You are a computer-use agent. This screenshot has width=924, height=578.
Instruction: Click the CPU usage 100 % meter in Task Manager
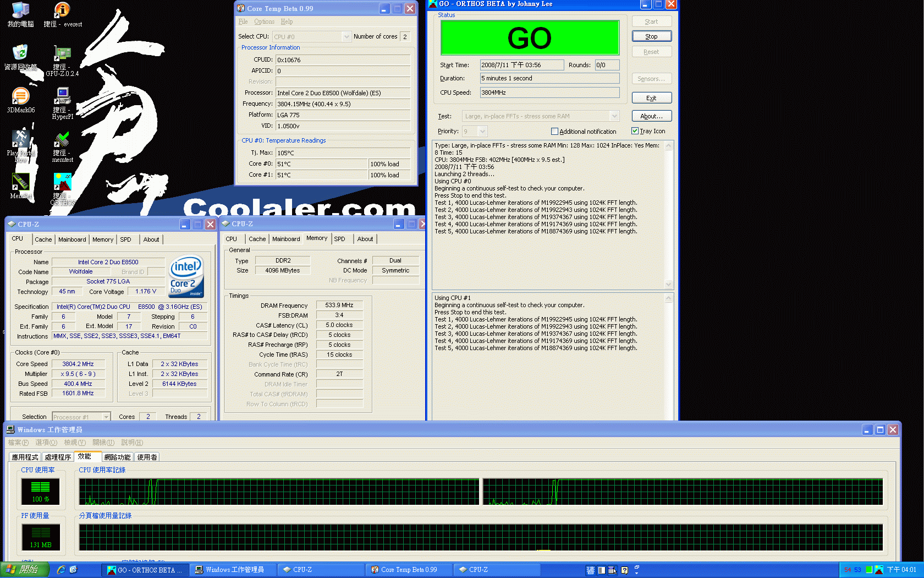(x=41, y=491)
